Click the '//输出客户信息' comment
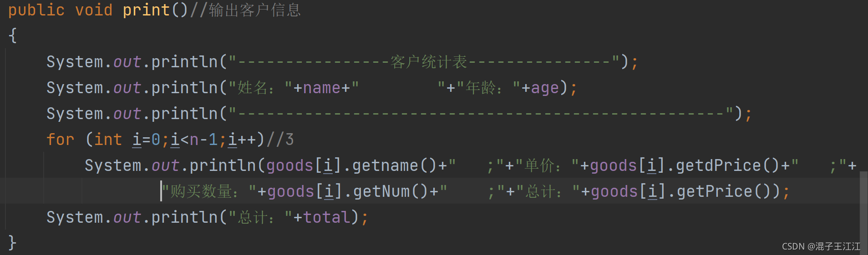 tap(246, 10)
